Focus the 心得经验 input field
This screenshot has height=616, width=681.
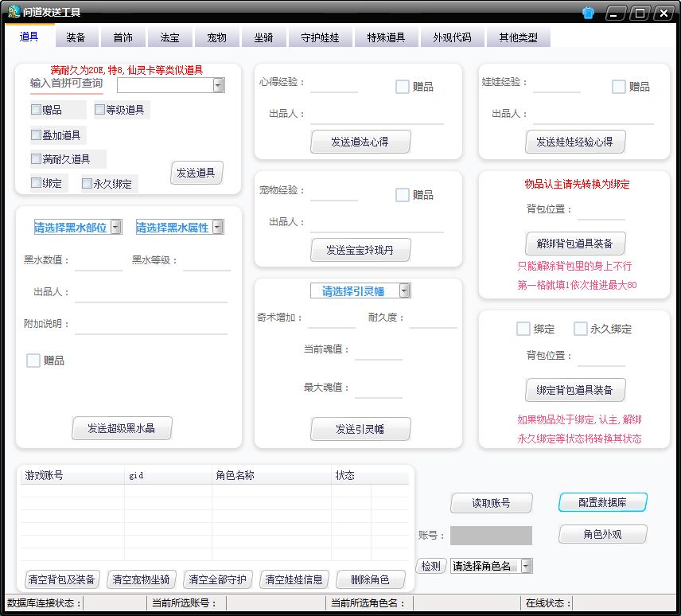[334, 85]
